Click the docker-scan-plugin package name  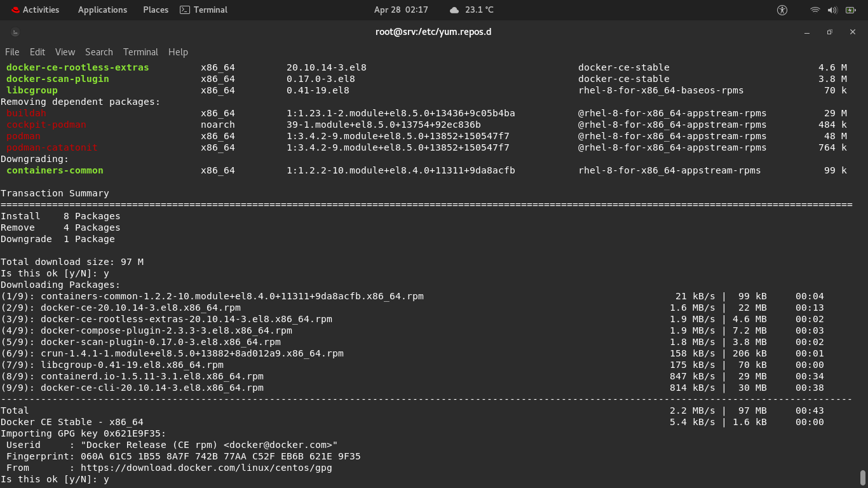[58, 79]
